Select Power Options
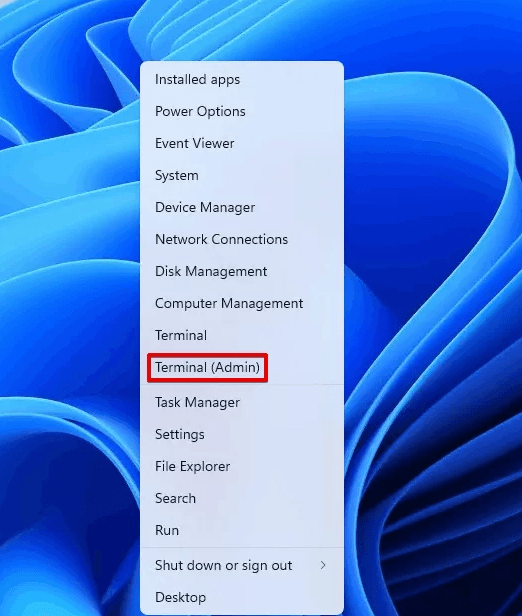This screenshot has width=522, height=616. click(242, 112)
